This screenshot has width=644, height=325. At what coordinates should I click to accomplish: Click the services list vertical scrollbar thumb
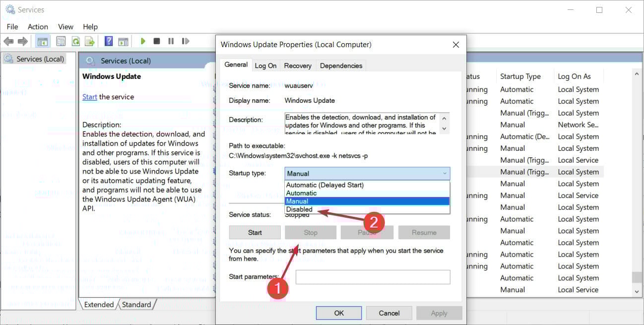(x=637, y=277)
